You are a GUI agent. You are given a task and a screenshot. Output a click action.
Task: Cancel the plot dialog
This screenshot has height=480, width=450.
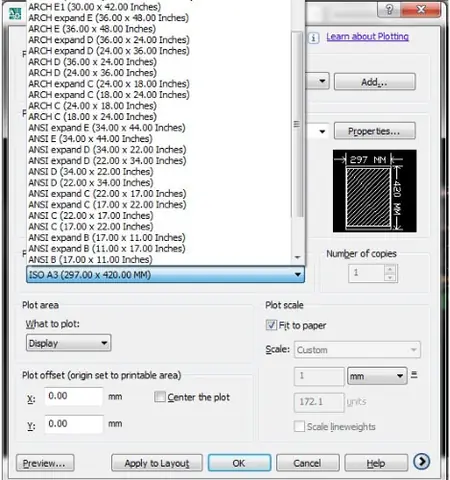[307, 463]
